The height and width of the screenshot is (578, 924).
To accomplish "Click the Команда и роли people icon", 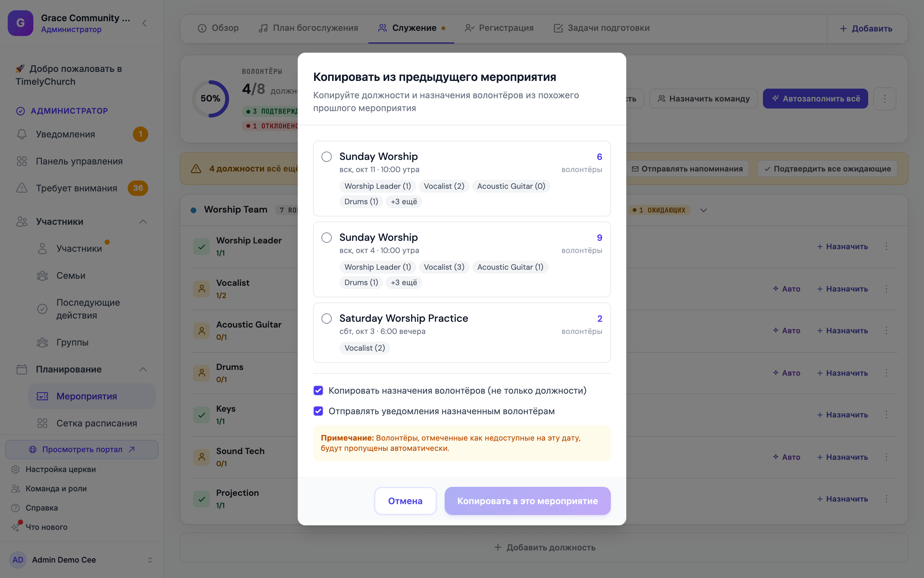I will (x=15, y=488).
